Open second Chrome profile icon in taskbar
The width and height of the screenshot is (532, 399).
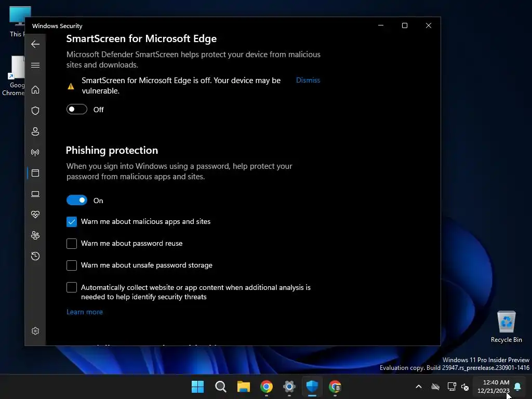coord(335,387)
